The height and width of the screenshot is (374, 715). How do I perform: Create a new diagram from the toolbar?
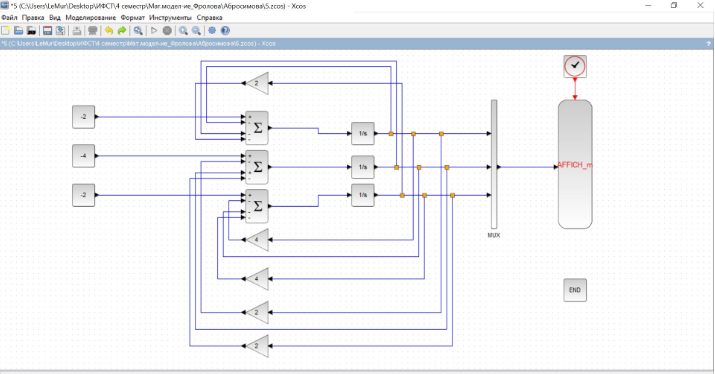pyautogui.click(x=5, y=31)
